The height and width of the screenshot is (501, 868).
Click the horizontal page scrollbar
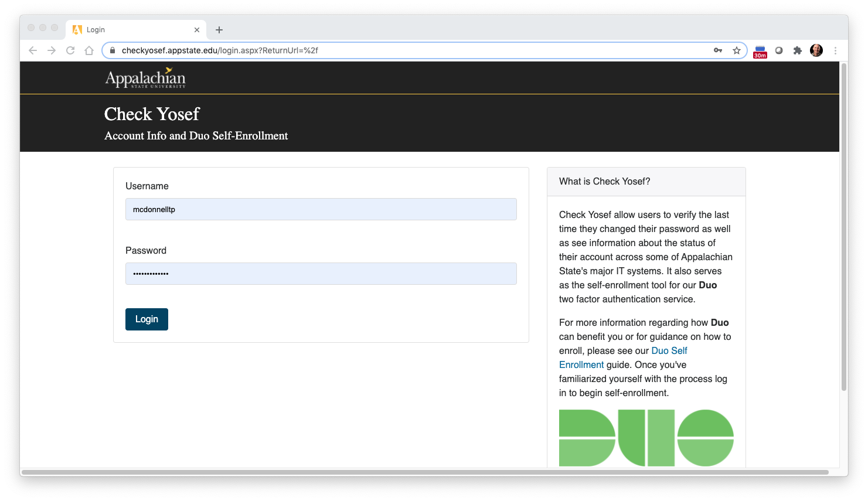(x=425, y=472)
